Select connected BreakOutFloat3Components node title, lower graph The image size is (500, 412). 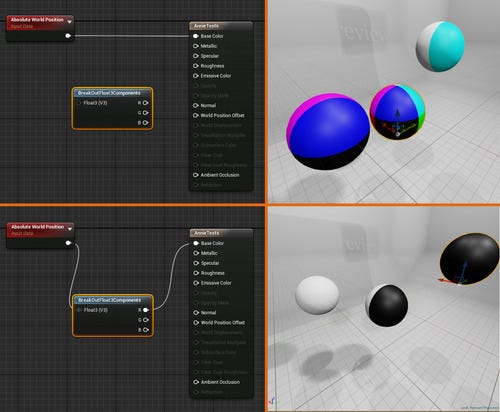coord(109,300)
